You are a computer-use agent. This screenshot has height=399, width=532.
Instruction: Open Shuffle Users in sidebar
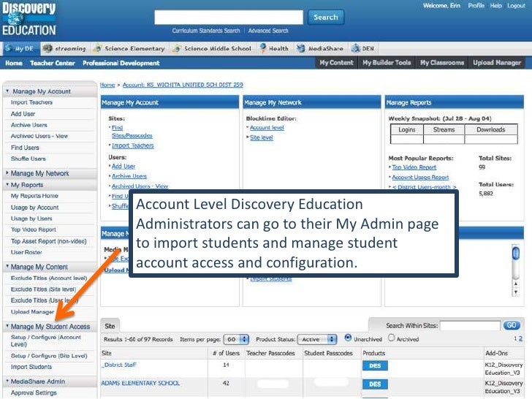28,159
